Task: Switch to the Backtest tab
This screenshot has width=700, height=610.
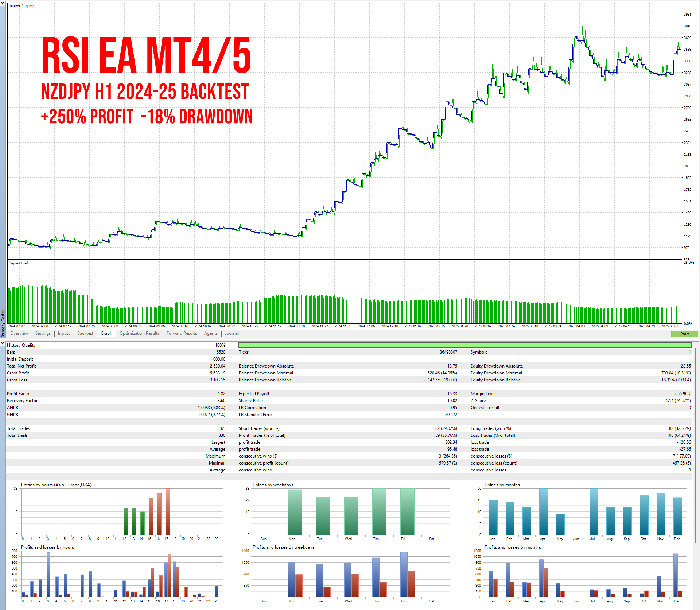Action: coord(85,333)
